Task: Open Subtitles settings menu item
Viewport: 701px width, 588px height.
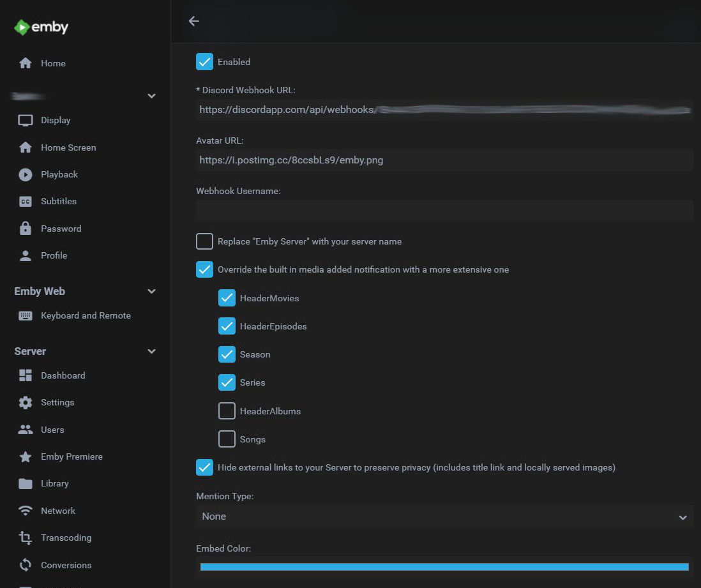Action: 59,202
